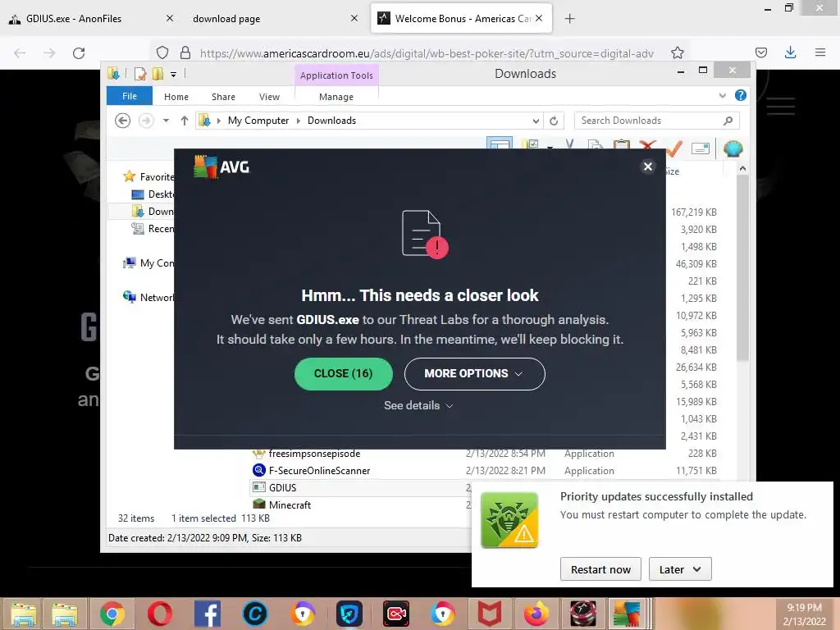Open McAfee from taskbar
Screen dimensions: 840x630
click(490, 614)
